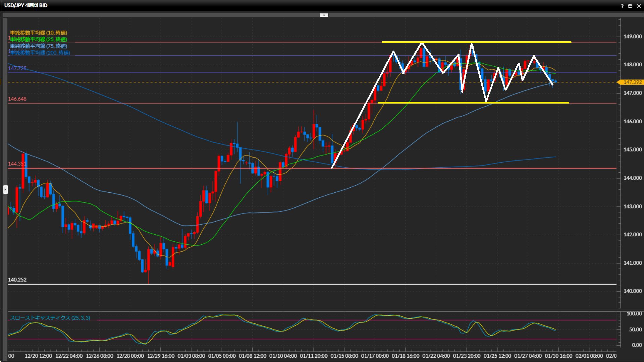Click the 149.000 price axis label

(632, 37)
